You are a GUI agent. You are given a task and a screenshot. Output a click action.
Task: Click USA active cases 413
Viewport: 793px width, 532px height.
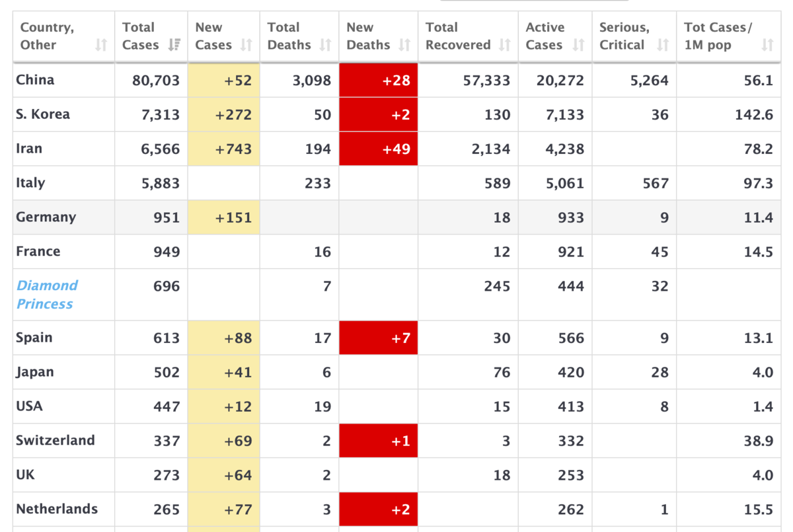(571, 407)
